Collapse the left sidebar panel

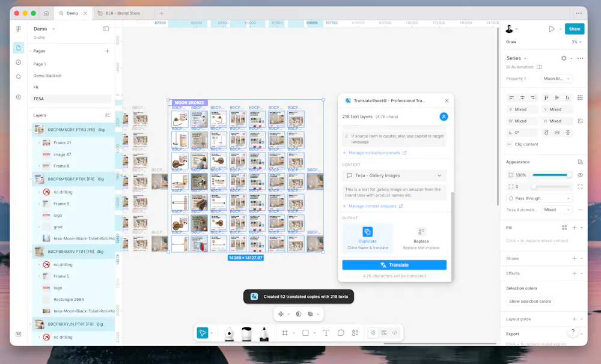click(x=106, y=29)
